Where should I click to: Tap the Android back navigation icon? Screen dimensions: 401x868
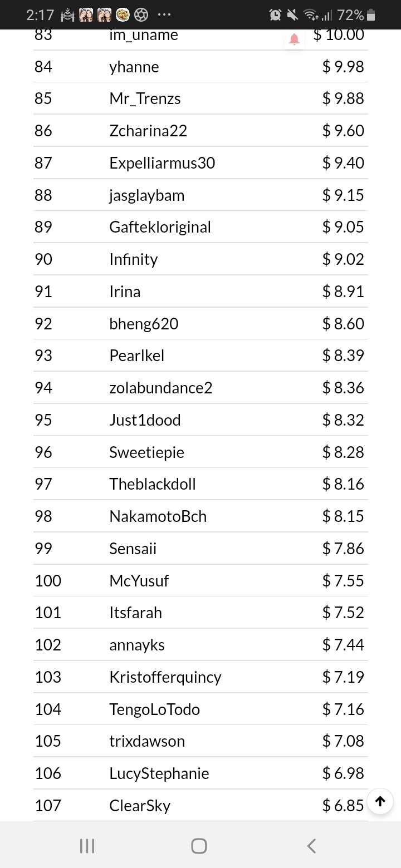click(312, 846)
